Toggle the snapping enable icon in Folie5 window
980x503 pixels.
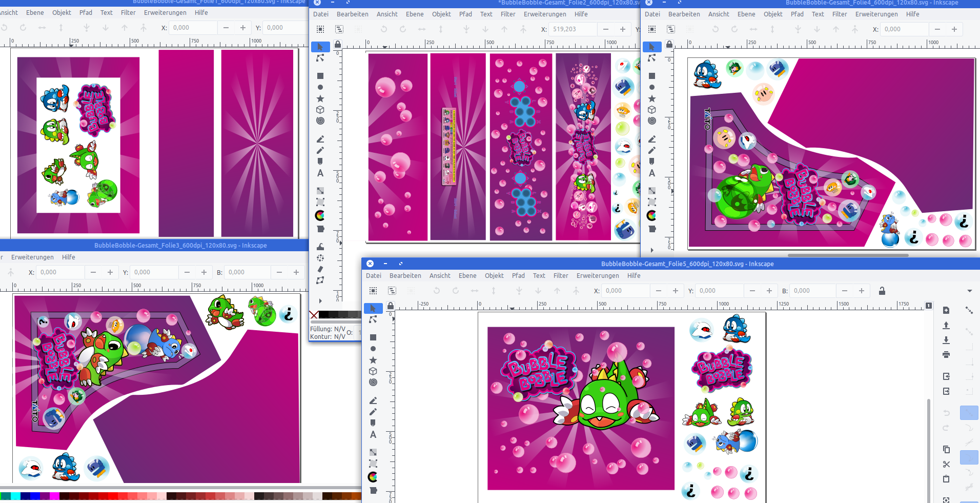(x=969, y=310)
